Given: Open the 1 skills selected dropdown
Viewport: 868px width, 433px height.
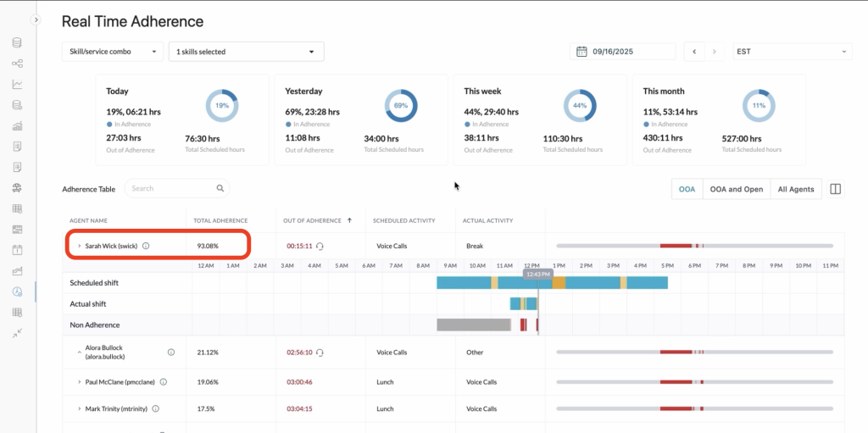Looking at the screenshot, I should [246, 52].
